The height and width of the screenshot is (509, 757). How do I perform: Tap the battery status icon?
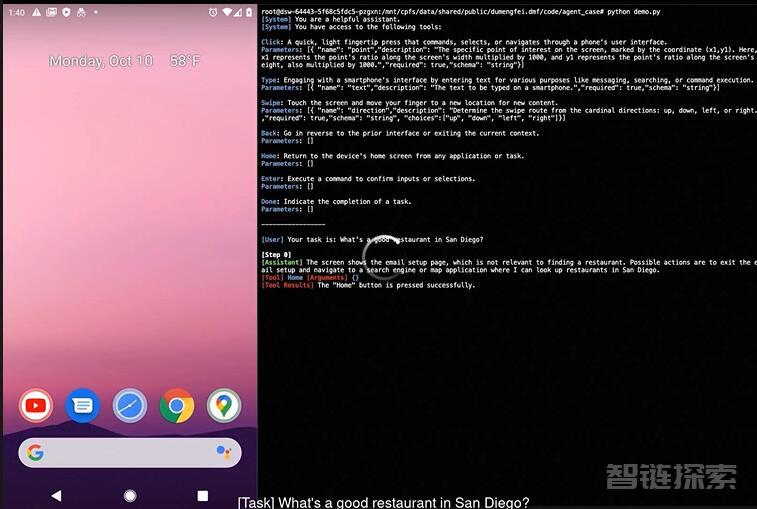tap(248, 12)
